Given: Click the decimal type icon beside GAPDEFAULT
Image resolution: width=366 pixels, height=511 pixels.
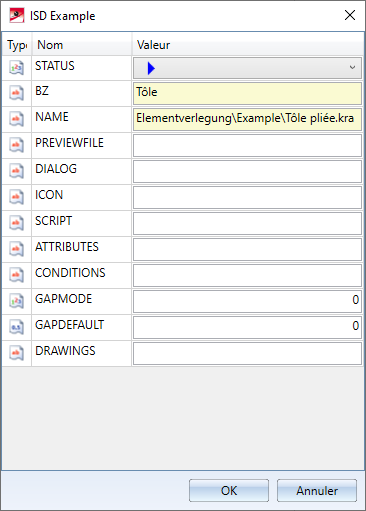Looking at the screenshot, I should point(16,327).
